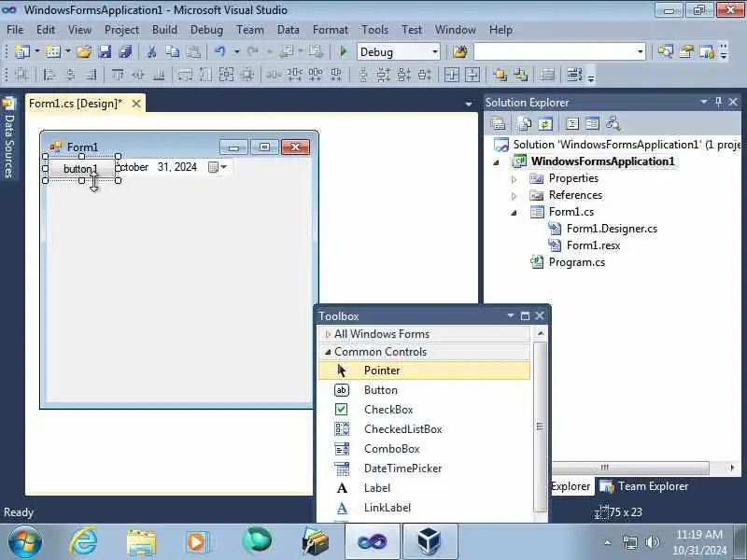
Task: Click View Designer icon in Solution Explorer
Action: [592, 124]
